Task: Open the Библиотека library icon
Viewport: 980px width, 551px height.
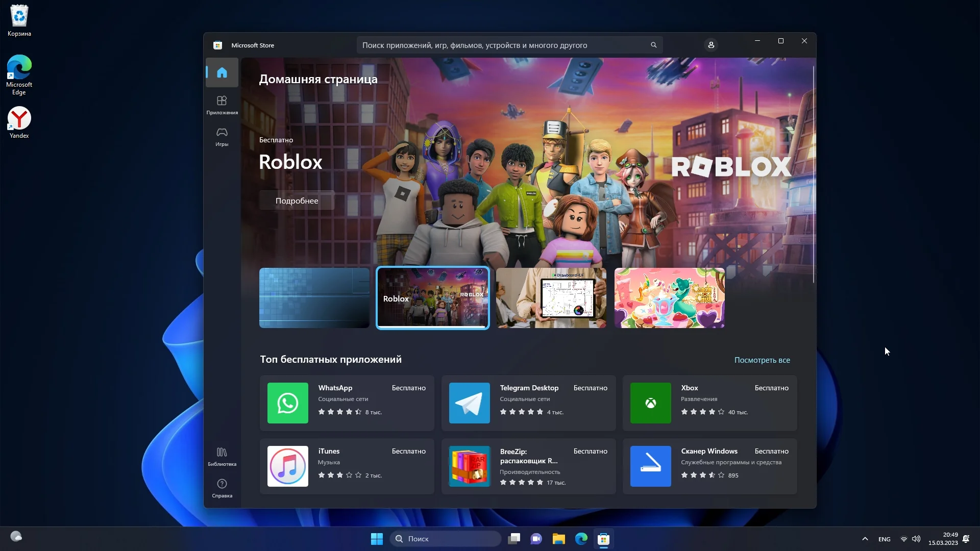Action: [222, 456]
